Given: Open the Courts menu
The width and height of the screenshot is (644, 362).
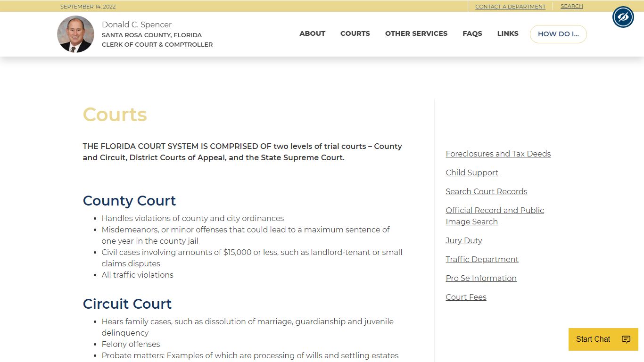Looking at the screenshot, I should coord(355,33).
